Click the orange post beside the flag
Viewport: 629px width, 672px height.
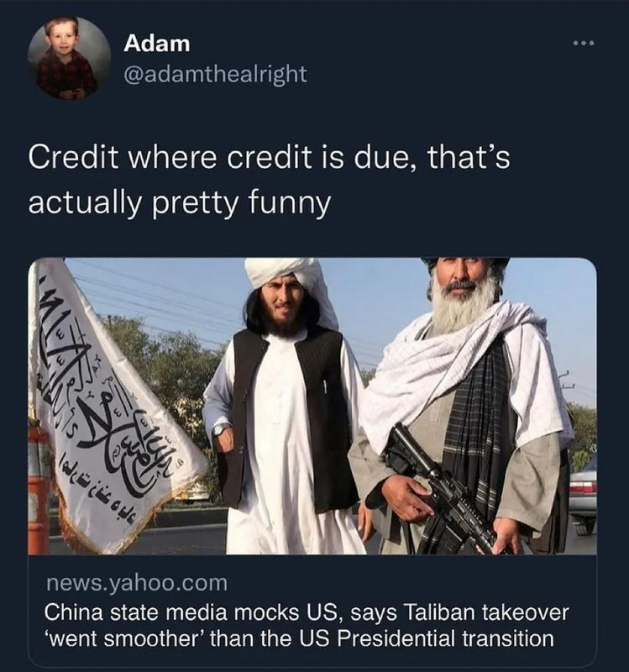point(39,485)
